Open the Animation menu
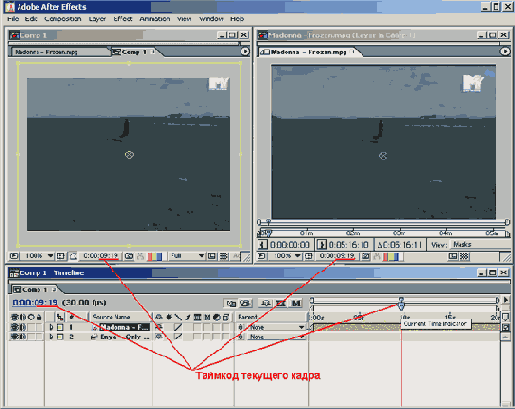This screenshot has height=409, width=515. click(x=155, y=19)
